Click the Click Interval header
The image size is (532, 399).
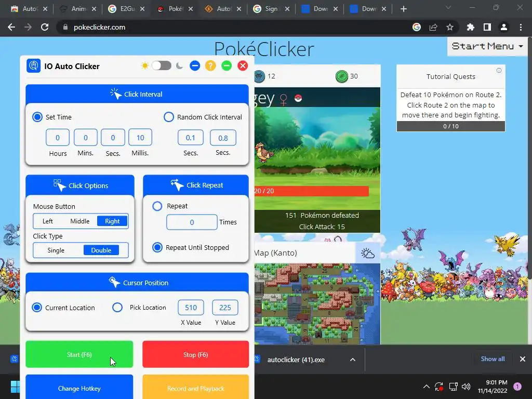[x=137, y=94]
